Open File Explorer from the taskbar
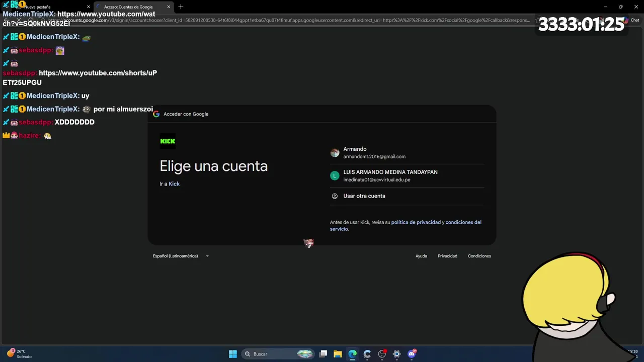 (x=338, y=354)
